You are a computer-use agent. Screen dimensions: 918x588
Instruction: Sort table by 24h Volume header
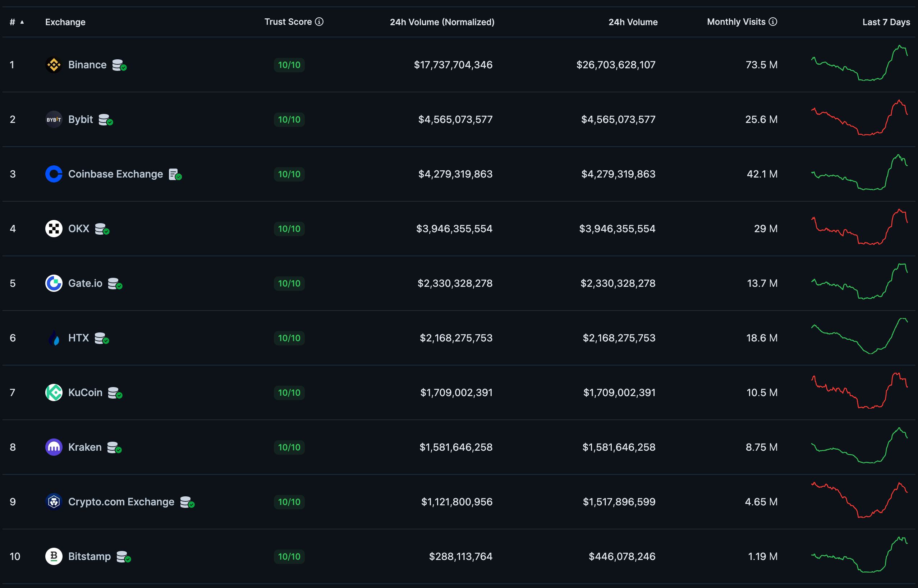point(633,22)
